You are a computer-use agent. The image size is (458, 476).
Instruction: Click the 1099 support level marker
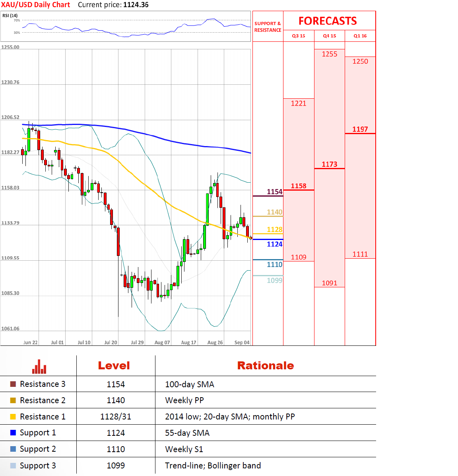(274, 281)
